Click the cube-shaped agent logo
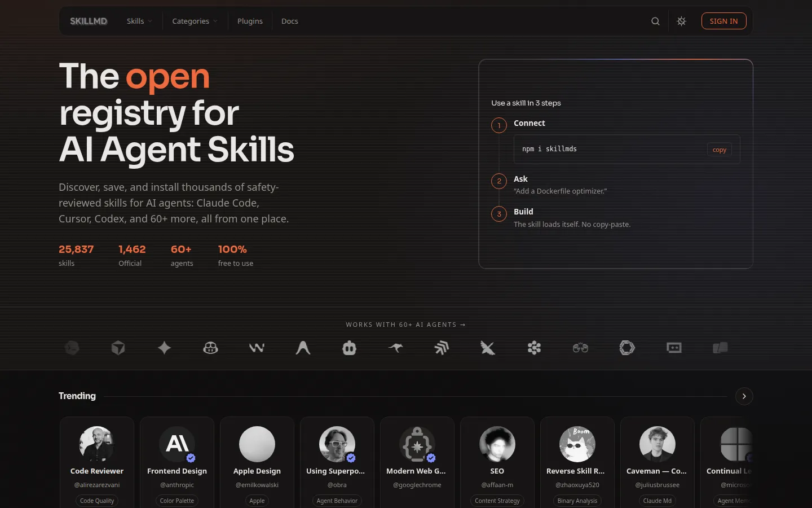 point(118,348)
